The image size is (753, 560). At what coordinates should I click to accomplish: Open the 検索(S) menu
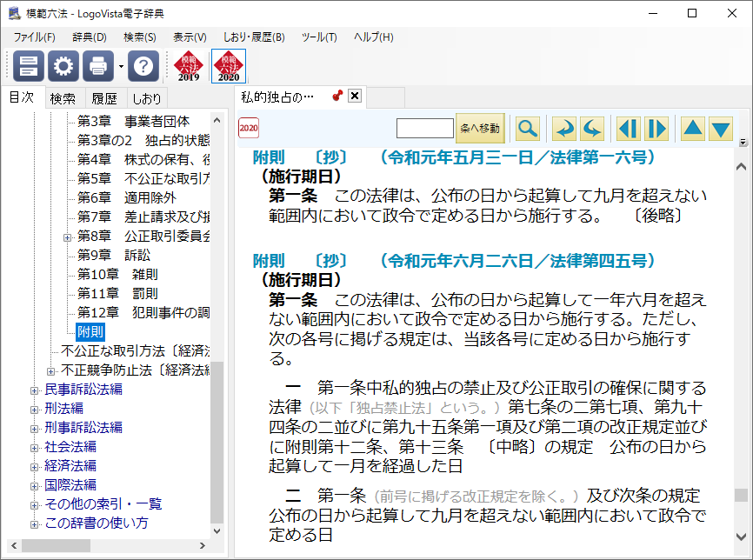140,37
